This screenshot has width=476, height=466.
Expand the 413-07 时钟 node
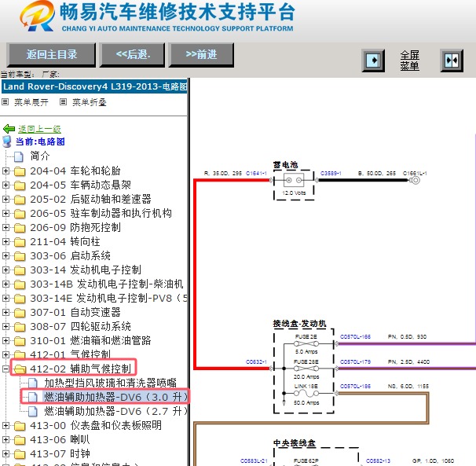(5, 453)
